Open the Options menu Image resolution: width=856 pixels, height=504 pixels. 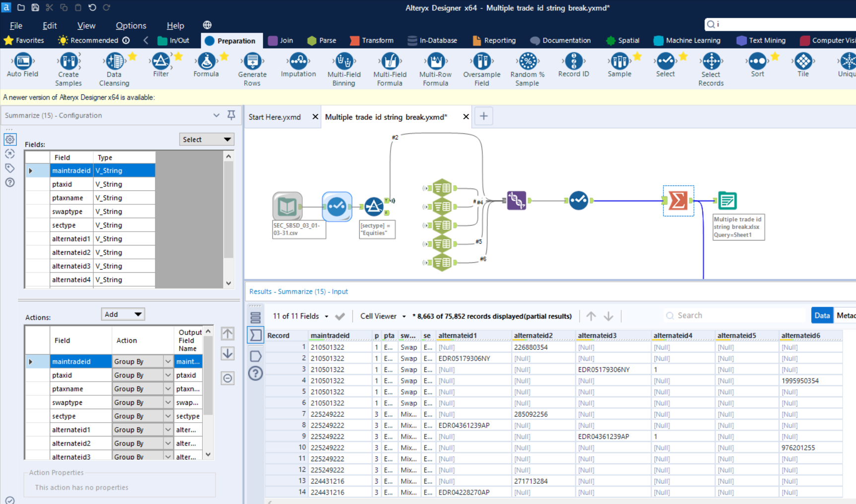131,25
